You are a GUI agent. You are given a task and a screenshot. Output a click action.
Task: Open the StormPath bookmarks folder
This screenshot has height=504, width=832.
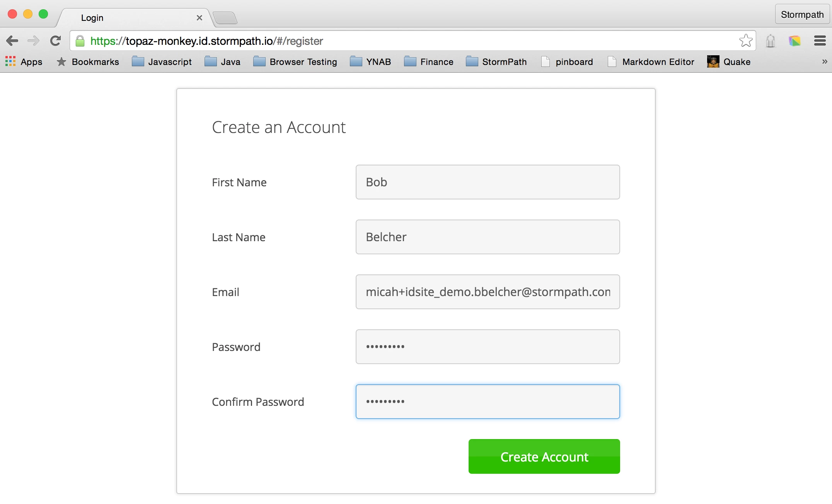(496, 62)
